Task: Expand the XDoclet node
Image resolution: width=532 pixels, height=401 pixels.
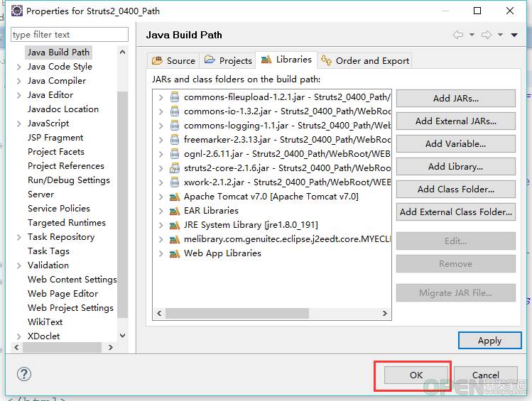Action: pos(19,336)
